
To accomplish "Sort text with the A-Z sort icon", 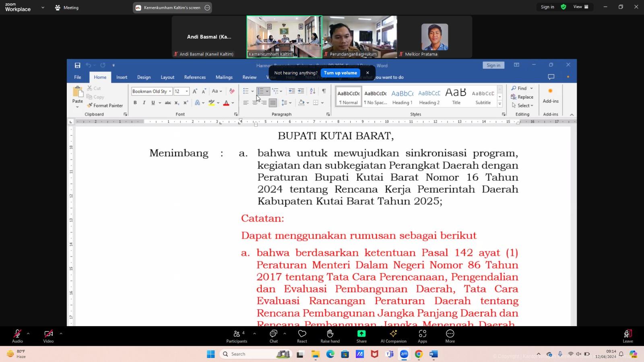I will (x=312, y=91).
